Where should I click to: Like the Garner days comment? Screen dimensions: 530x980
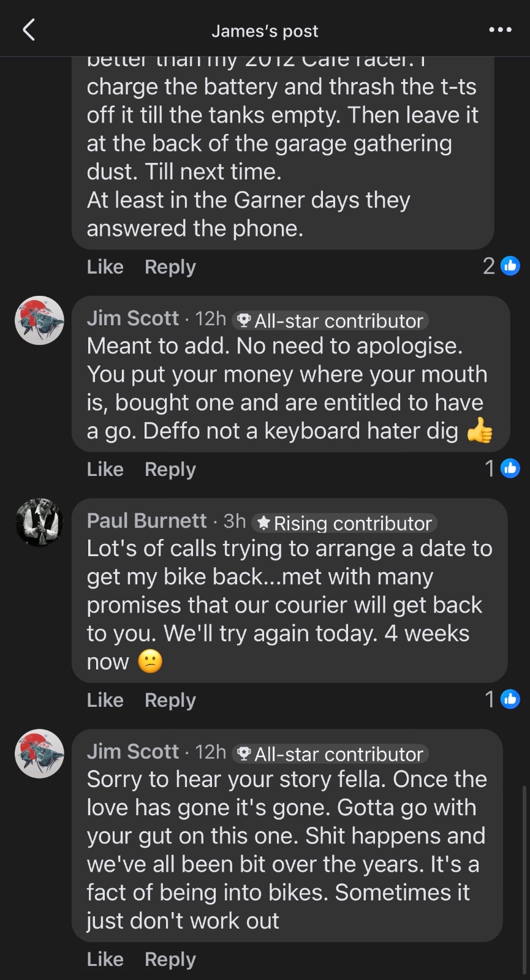105,267
